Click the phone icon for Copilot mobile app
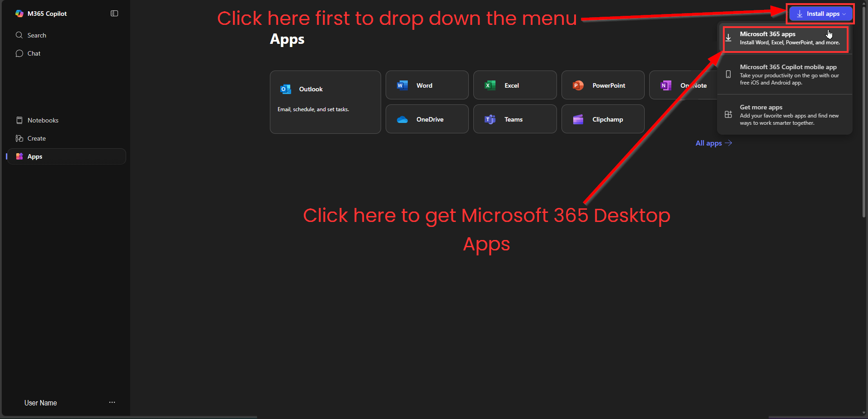868x419 pixels. tap(728, 74)
